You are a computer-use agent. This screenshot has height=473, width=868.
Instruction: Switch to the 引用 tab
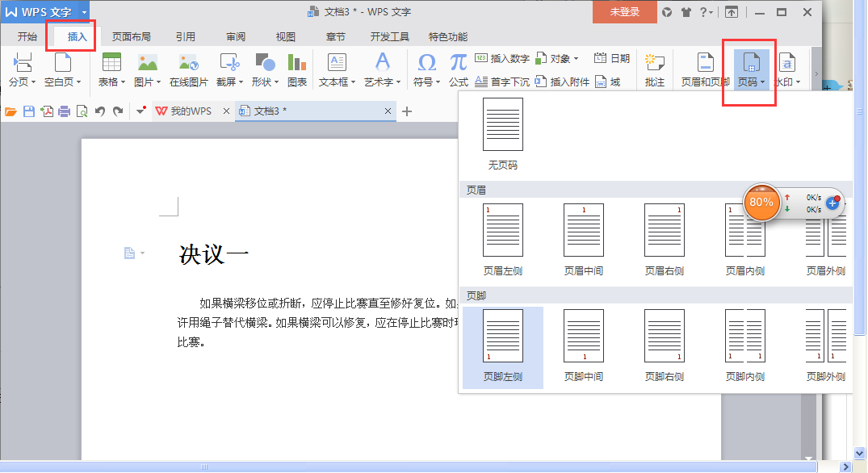tap(186, 36)
